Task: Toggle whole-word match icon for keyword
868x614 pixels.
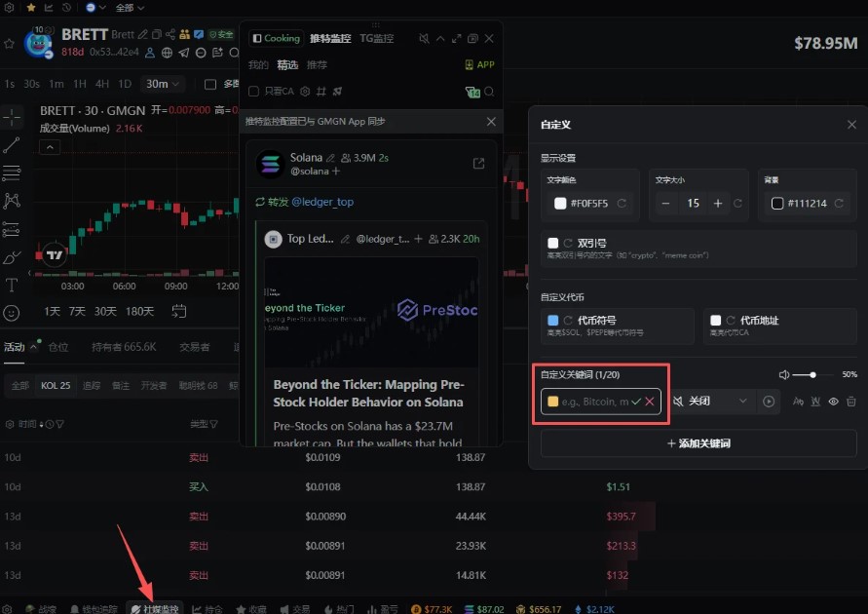Action: coord(815,402)
